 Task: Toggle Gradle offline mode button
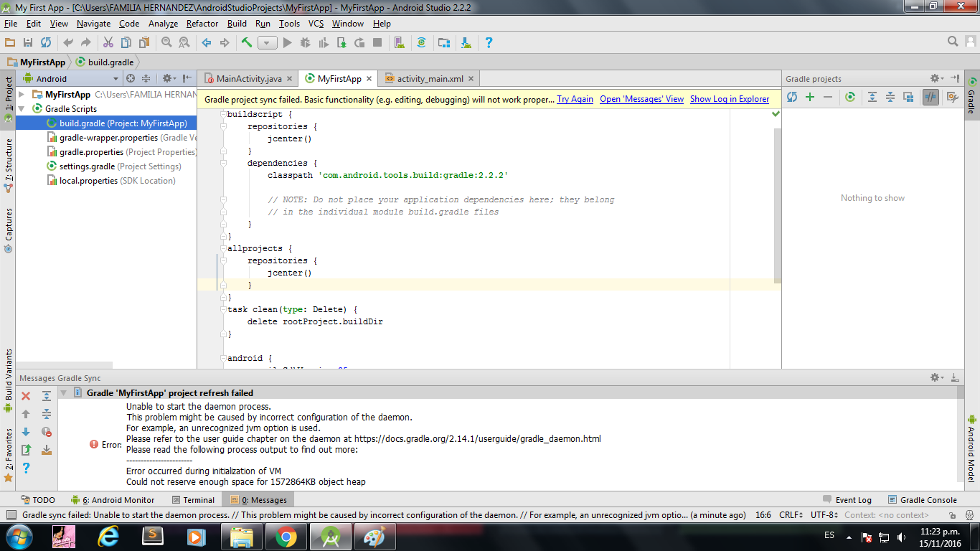coord(930,97)
